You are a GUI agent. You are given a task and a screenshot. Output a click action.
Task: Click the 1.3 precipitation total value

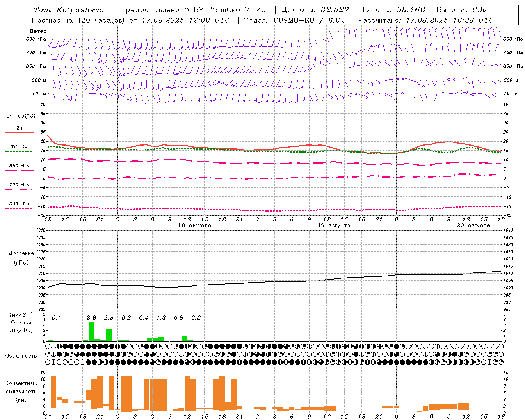pos(161,318)
